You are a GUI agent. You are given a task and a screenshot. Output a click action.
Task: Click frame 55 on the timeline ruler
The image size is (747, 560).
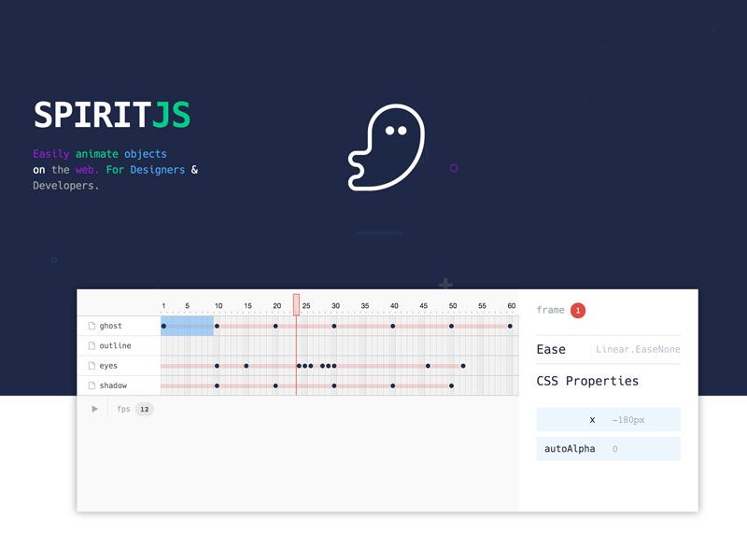pyautogui.click(x=482, y=306)
